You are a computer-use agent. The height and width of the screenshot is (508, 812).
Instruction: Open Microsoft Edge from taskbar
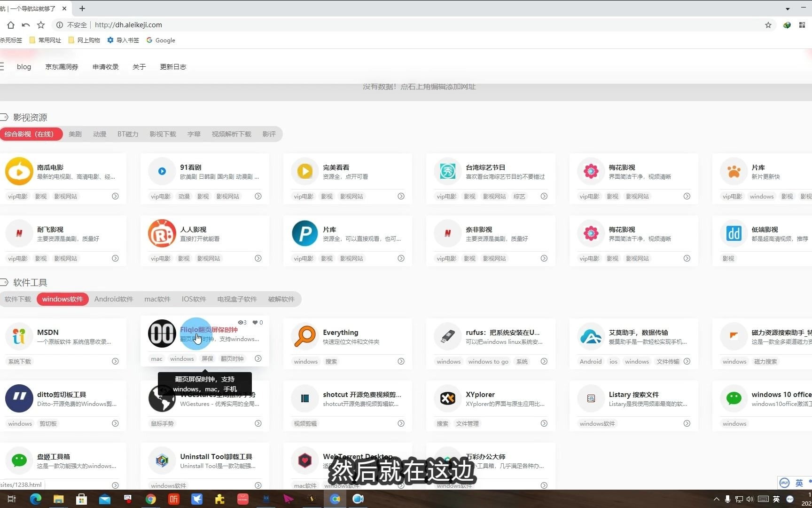coord(35,499)
